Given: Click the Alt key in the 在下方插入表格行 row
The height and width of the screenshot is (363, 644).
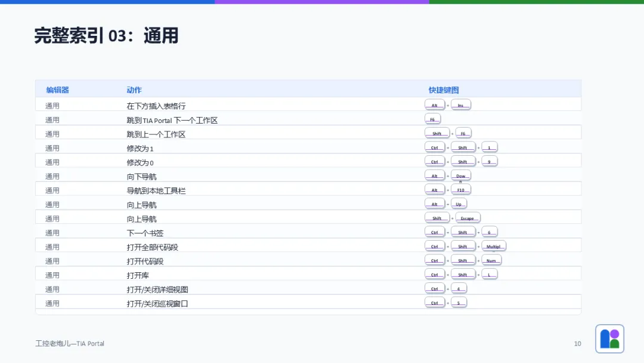Looking at the screenshot, I should [435, 105].
